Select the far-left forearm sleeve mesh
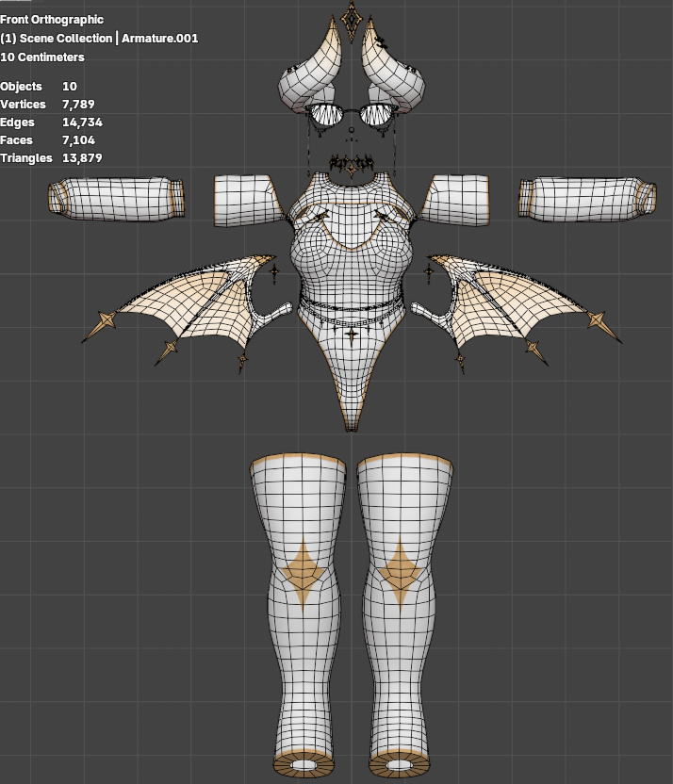 coord(116,199)
